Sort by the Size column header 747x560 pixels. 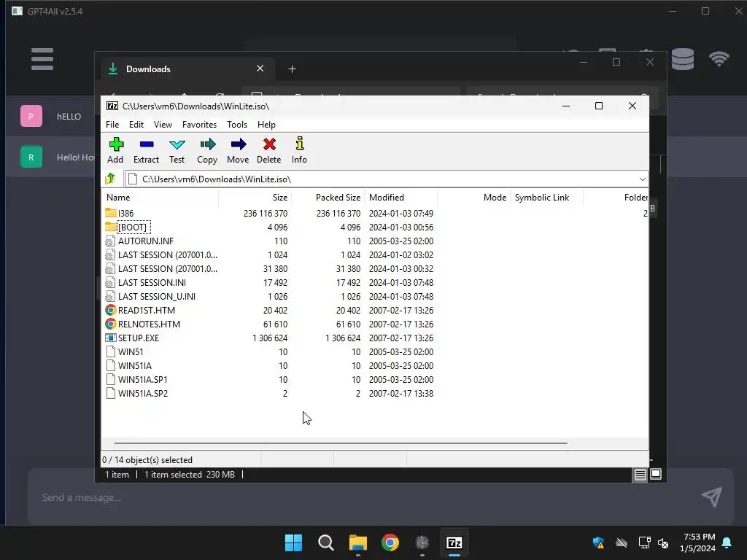[x=255, y=197]
